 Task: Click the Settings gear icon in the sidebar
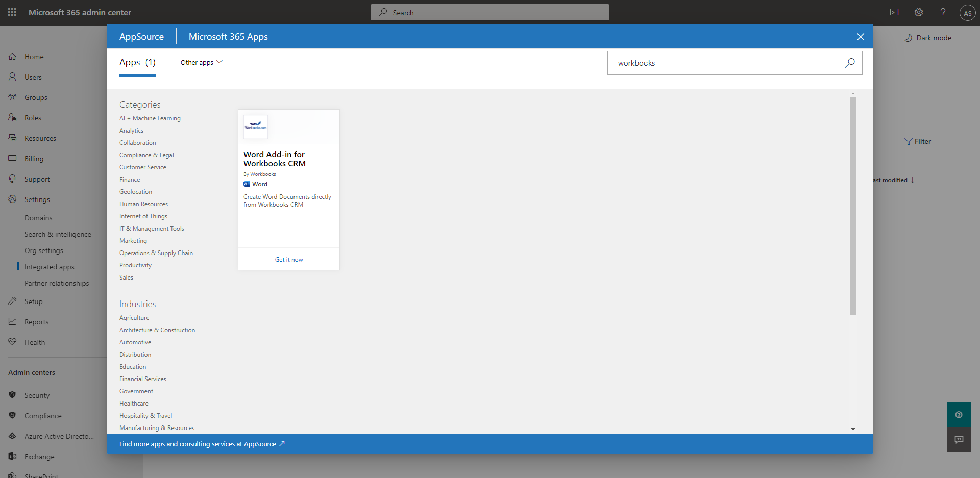point(12,199)
